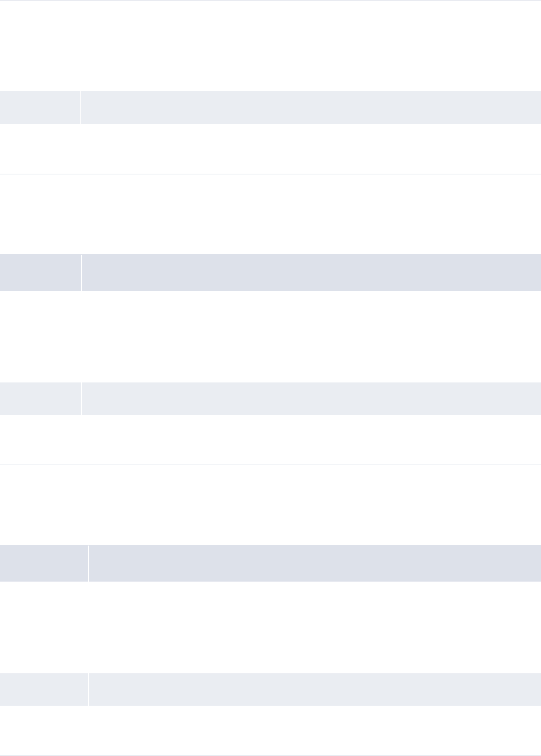Click the white space directly below the topmost gray row

point(270,148)
